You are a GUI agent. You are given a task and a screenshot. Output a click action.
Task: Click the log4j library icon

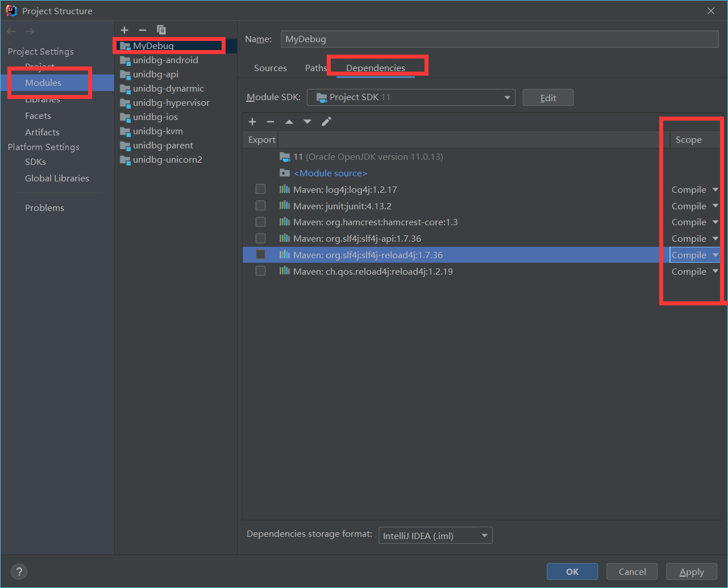pyautogui.click(x=285, y=189)
